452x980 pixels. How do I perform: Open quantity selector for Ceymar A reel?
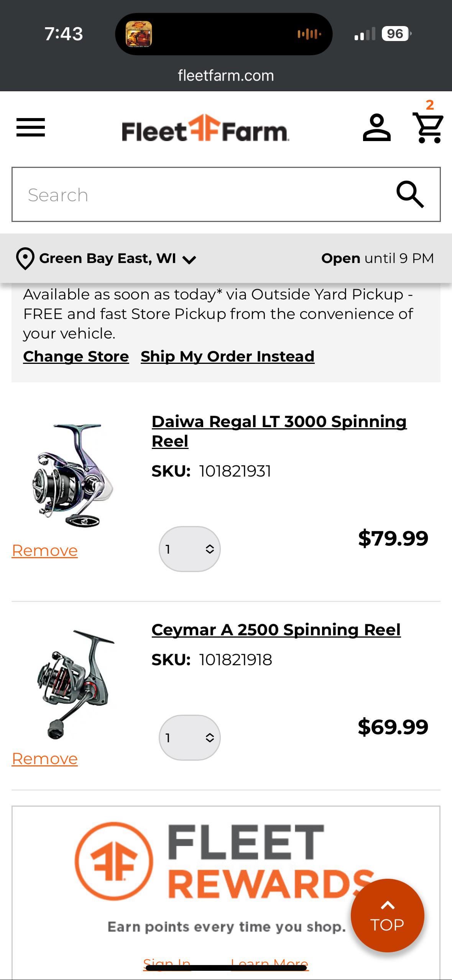[189, 737]
